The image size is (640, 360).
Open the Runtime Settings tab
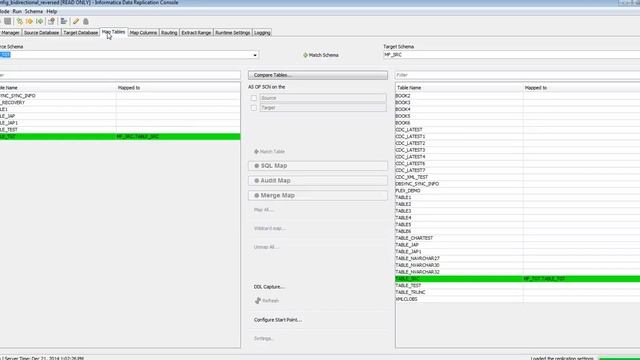[x=233, y=33]
